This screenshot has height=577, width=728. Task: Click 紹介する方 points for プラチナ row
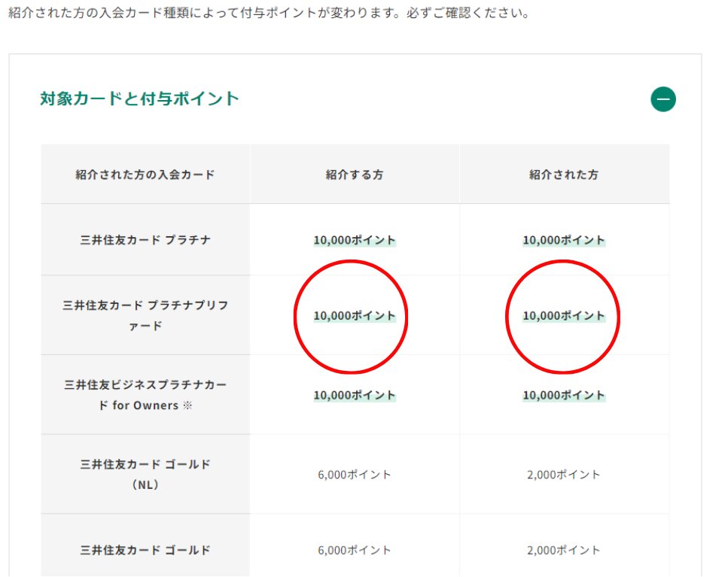coord(355,240)
